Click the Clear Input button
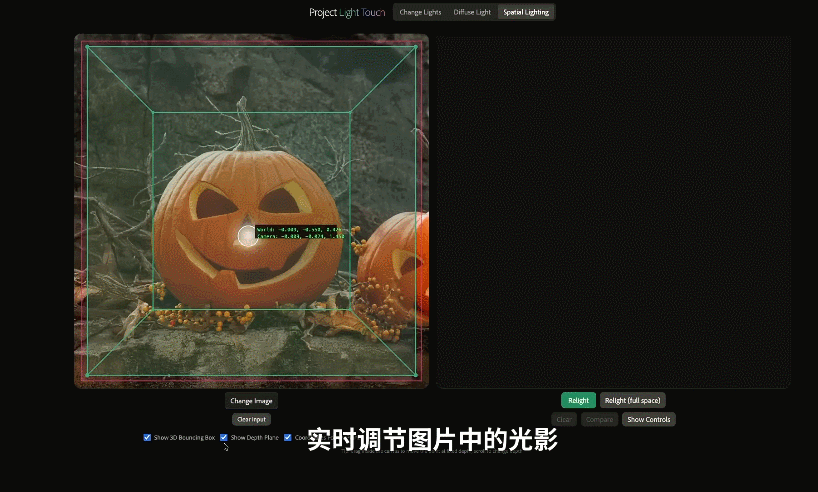Viewport: 818px width, 492px height. 251,419
